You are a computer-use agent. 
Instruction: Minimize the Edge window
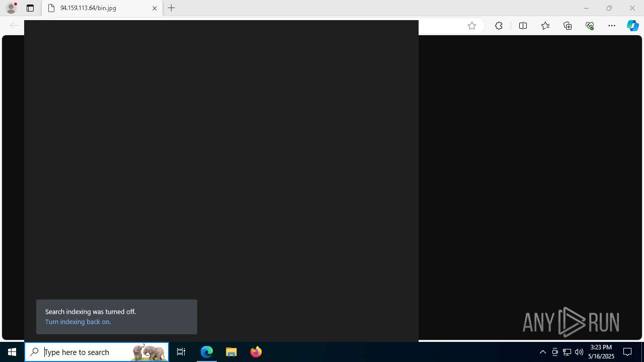(x=586, y=8)
